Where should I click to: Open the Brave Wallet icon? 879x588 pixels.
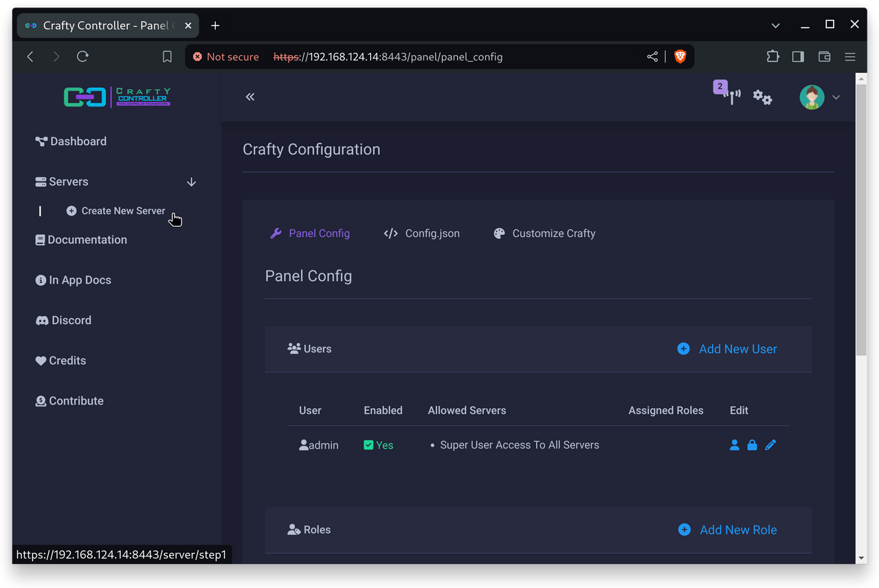(824, 57)
